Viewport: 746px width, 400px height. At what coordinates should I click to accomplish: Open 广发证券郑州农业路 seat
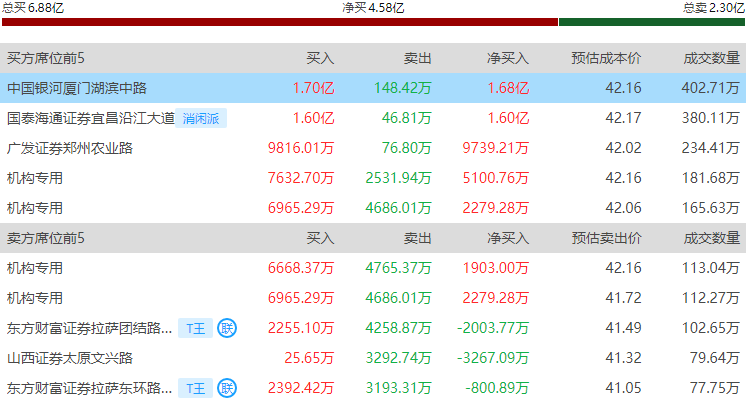tap(70, 148)
